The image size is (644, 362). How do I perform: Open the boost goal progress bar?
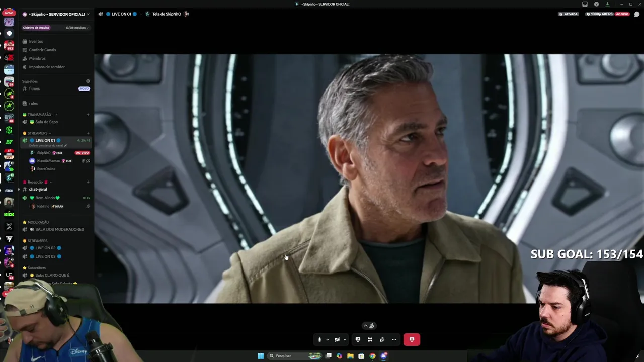coord(56,28)
